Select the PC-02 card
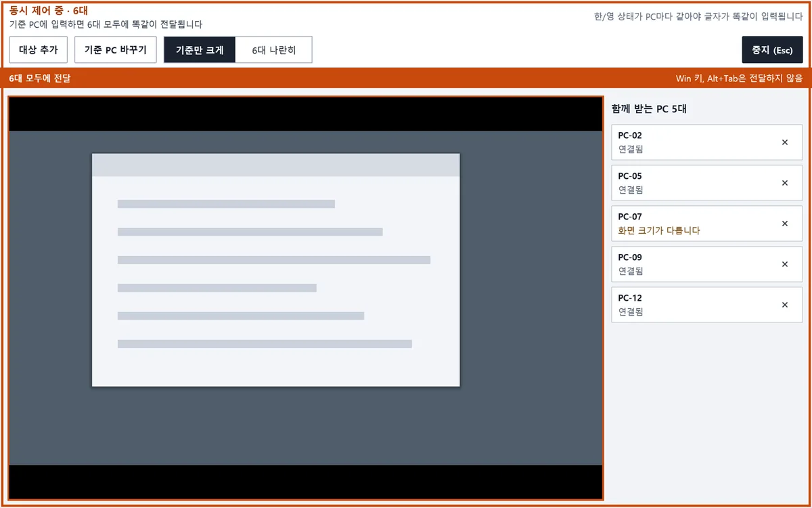 pos(706,142)
